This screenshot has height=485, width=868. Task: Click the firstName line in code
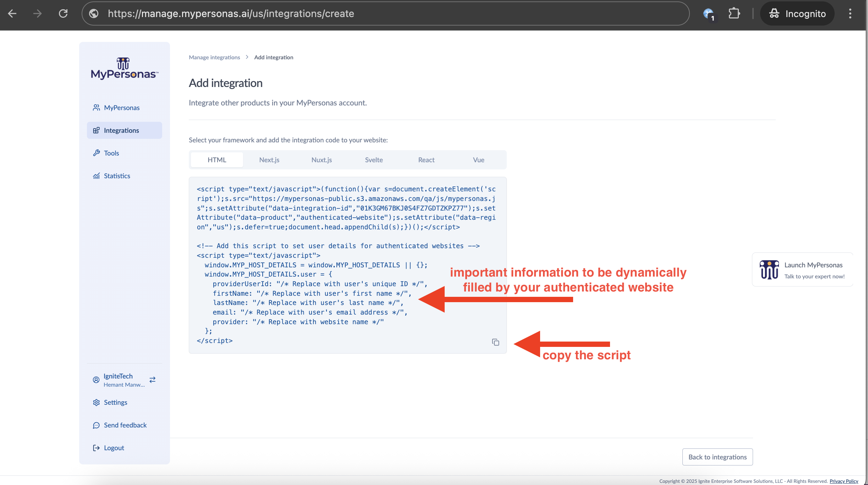pyautogui.click(x=312, y=293)
